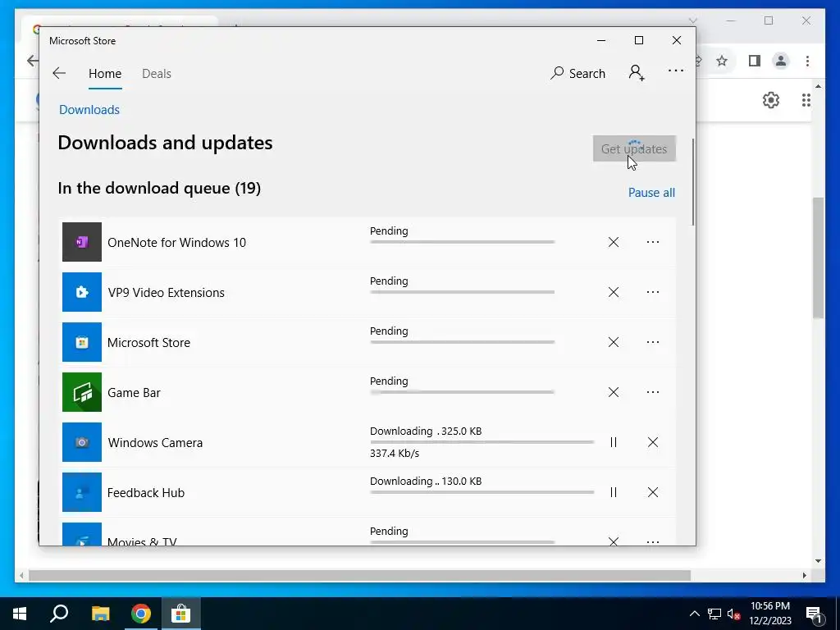Open Chrome's three-dot menu
This screenshot has width=840, height=630.
click(x=807, y=61)
